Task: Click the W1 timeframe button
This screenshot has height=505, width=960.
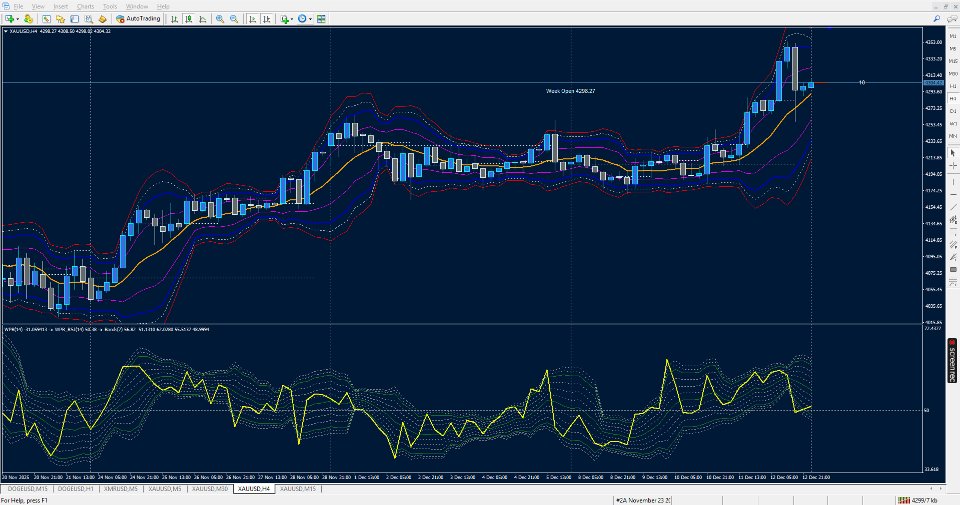Action: click(x=953, y=124)
